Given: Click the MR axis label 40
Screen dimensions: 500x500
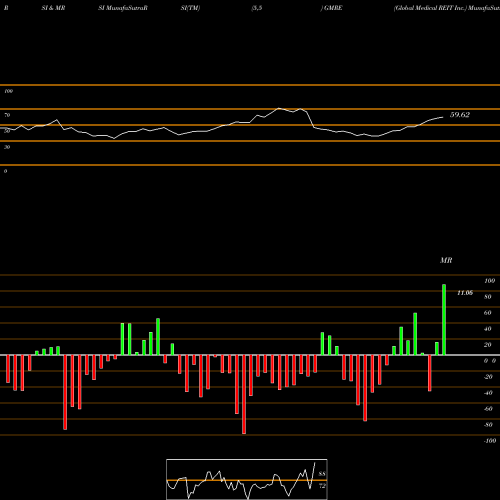Looking at the screenshot, I should 488,329.
